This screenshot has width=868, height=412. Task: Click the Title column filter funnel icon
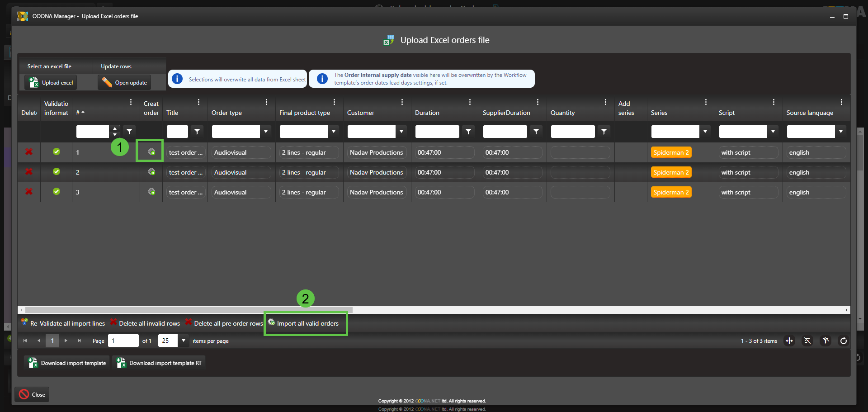197,132
